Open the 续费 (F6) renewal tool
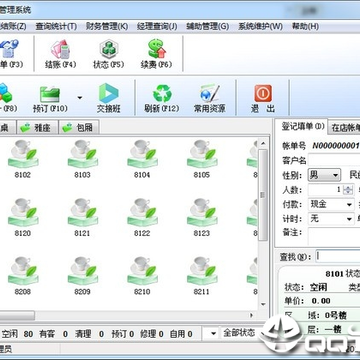The width and height of the screenshot is (360, 360). click(x=156, y=54)
